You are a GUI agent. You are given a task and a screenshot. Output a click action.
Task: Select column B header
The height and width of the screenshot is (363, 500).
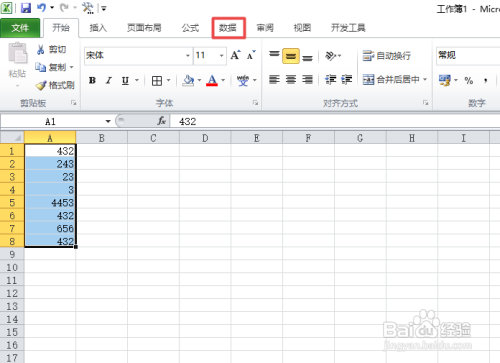[102, 138]
